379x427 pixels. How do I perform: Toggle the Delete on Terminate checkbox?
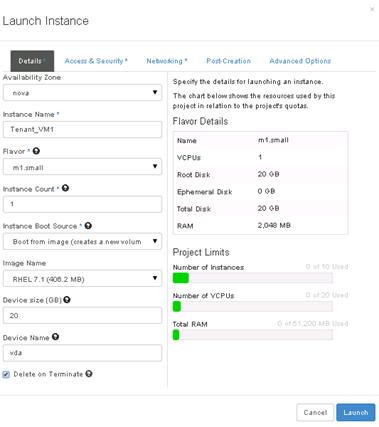[6, 374]
